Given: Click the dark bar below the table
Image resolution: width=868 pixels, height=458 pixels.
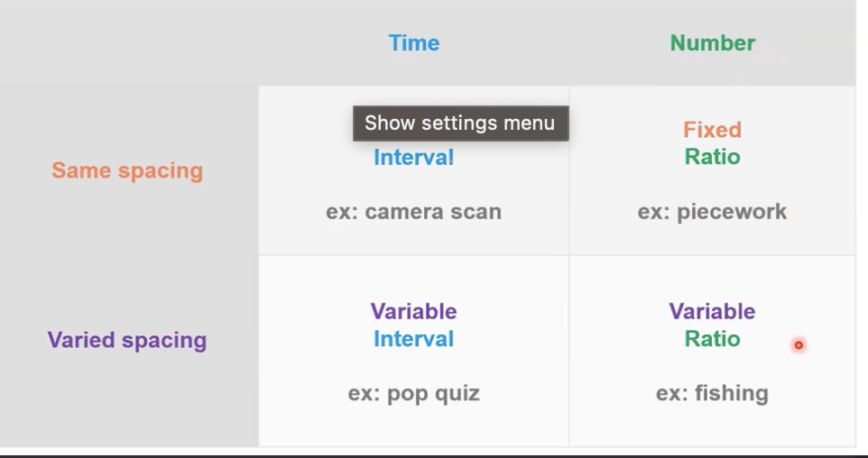Looking at the screenshot, I should (x=434, y=456).
